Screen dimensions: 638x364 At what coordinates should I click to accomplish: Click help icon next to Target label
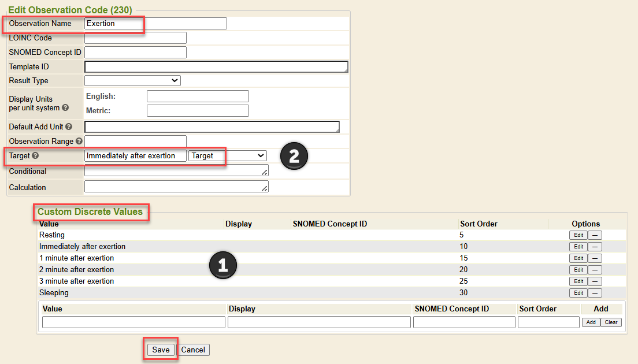[x=35, y=156]
